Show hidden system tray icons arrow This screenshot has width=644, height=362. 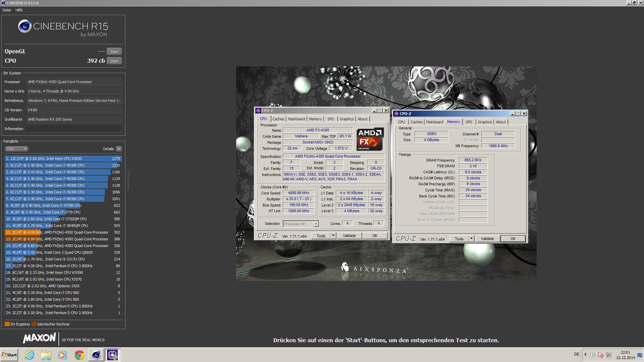point(585,355)
